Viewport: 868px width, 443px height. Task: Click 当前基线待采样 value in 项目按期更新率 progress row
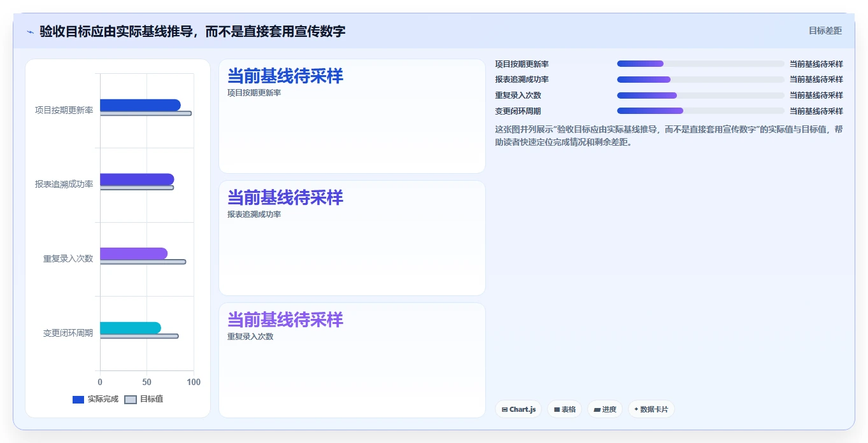[816, 64]
